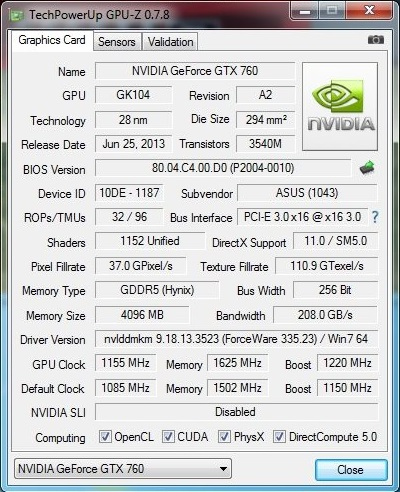This screenshot has height=492, width=400.
Task: Click the Default Clock Memory field 1502 MHz
Action: (x=237, y=388)
